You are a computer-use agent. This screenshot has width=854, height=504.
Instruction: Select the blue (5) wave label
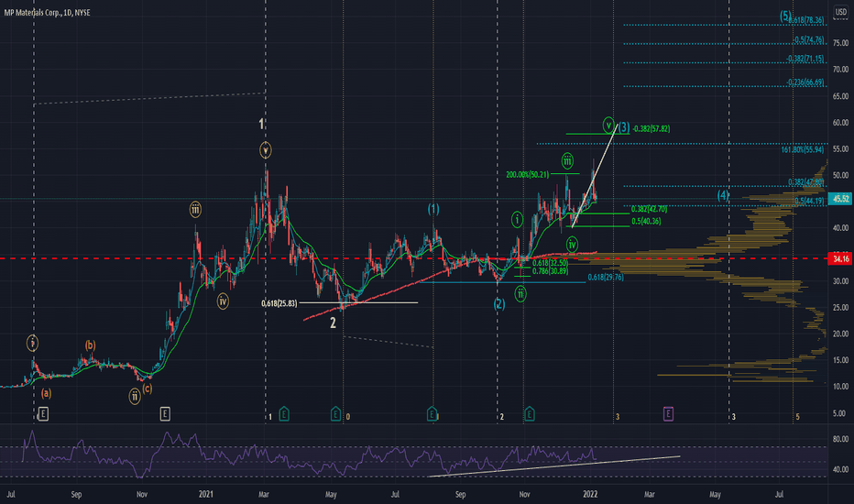785,16
